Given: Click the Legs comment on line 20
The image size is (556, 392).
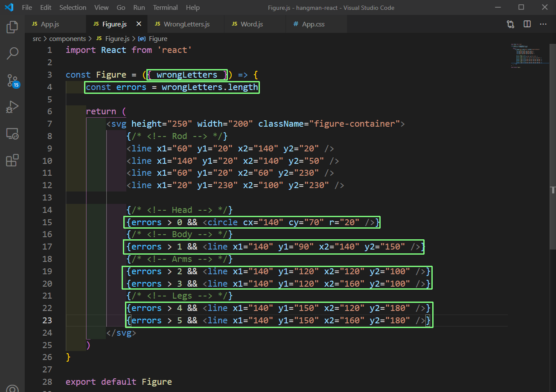Looking at the screenshot, I should click(179, 296).
